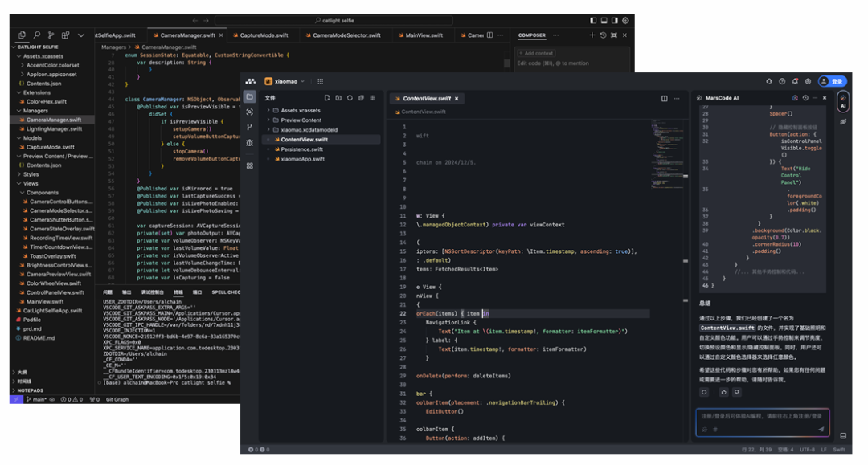Click thumbs up on the AI response

coord(723,392)
